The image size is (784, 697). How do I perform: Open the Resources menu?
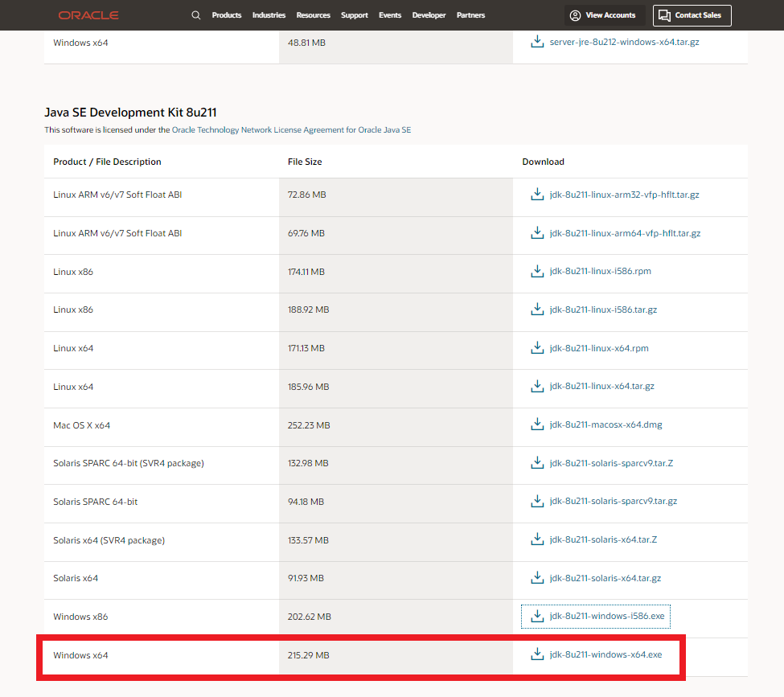tap(313, 15)
